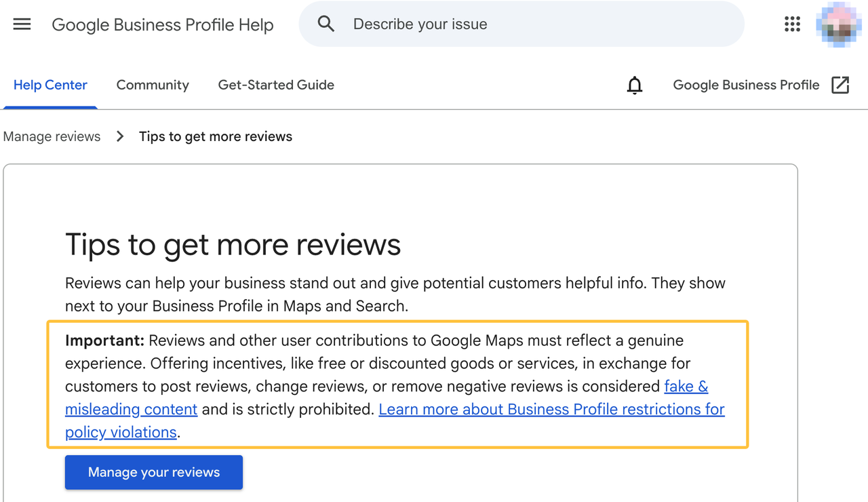Screen dimensions: 868x502
Task: Open notifications bell
Action: click(635, 85)
